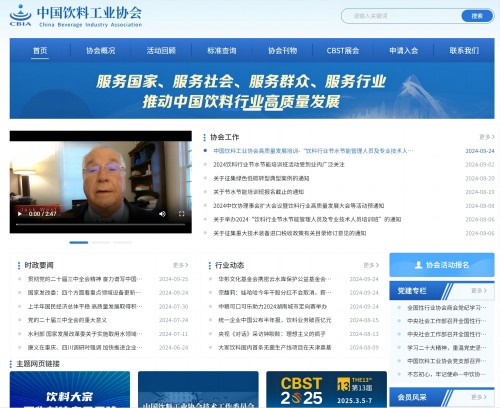500x408 pixels.
Task: Open the CBST 2025 exhibition banner
Action: pyautogui.click(x=326, y=389)
